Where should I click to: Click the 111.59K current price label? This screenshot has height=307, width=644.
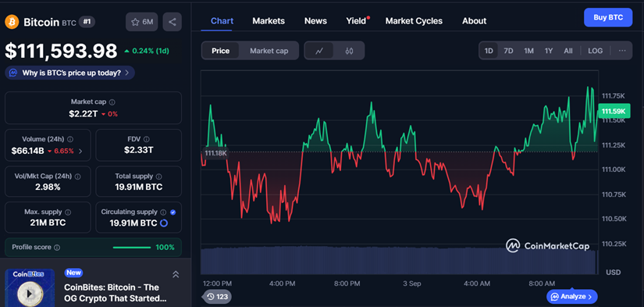(x=614, y=111)
